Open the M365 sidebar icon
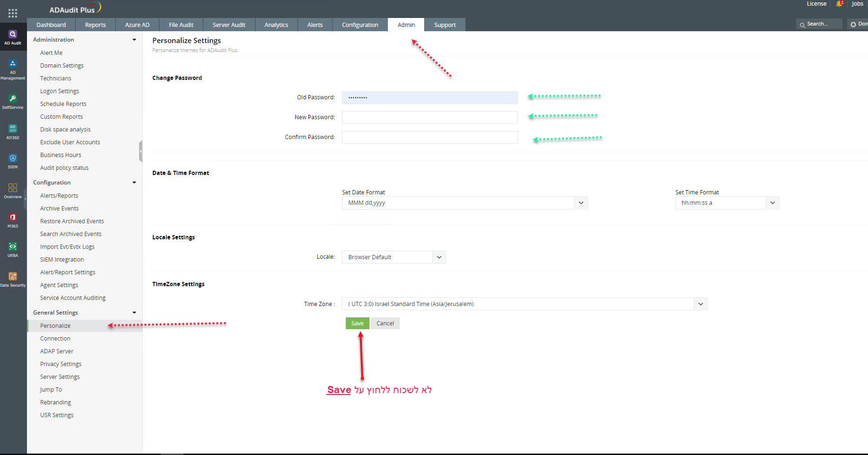This screenshot has width=868, height=455. pyautogui.click(x=13, y=218)
